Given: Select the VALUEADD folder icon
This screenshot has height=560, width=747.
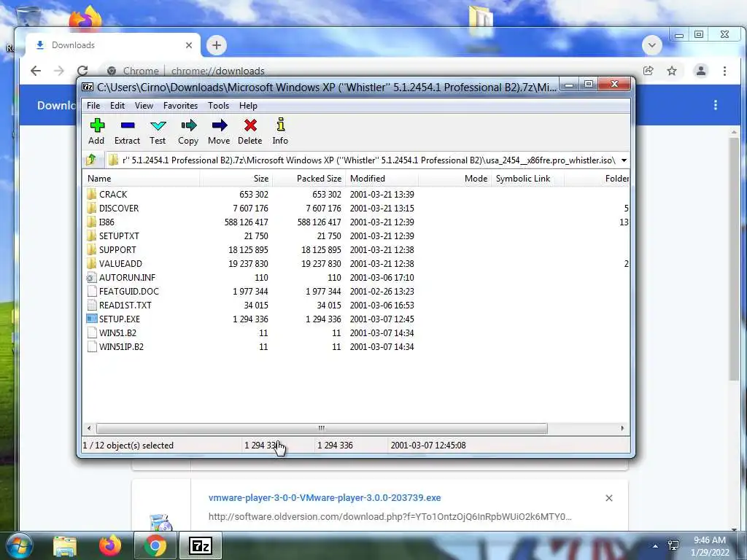Looking at the screenshot, I should [x=91, y=263].
